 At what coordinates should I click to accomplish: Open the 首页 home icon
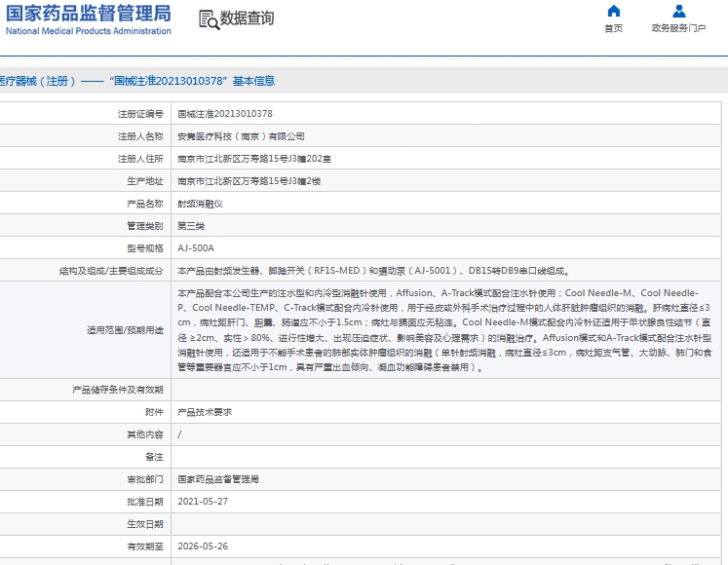coord(613,11)
